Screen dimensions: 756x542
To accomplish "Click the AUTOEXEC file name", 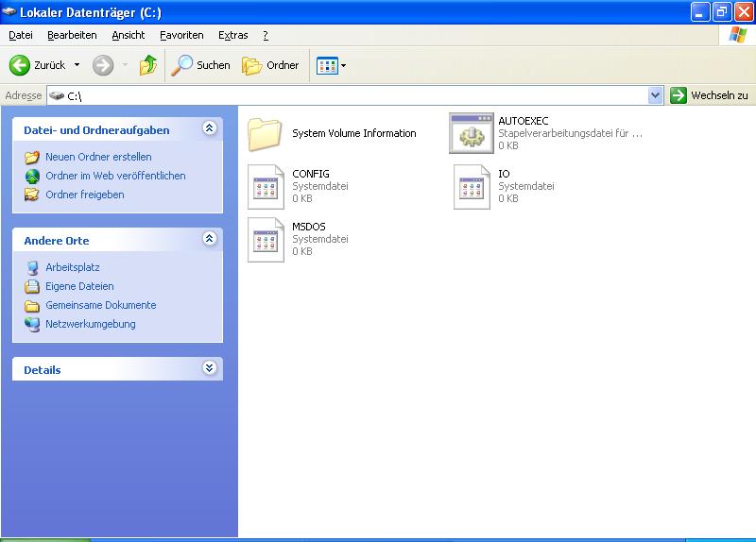I will click(x=524, y=121).
